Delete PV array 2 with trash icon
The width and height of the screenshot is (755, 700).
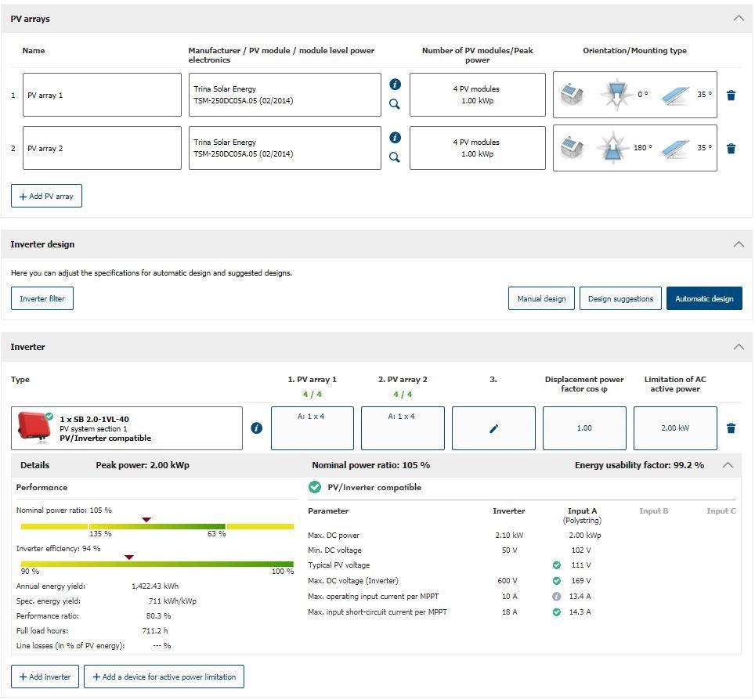[x=731, y=149]
